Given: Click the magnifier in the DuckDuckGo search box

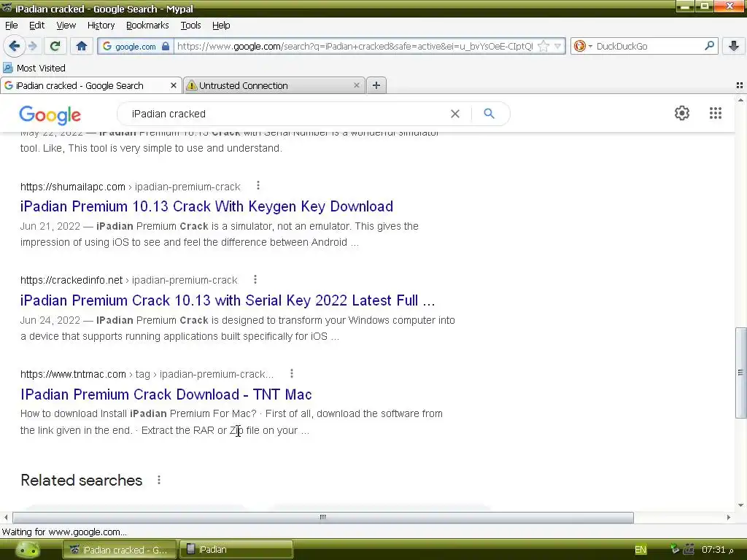Looking at the screenshot, I should pos(709,46).
